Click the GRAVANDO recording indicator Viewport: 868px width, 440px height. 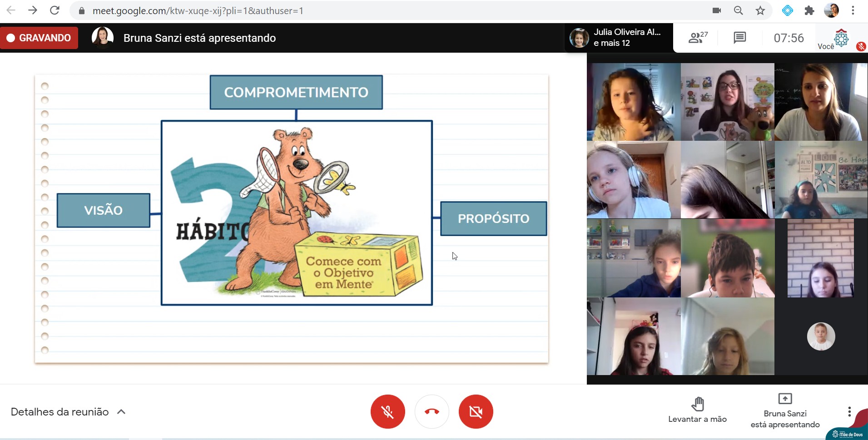click(39, 38)
